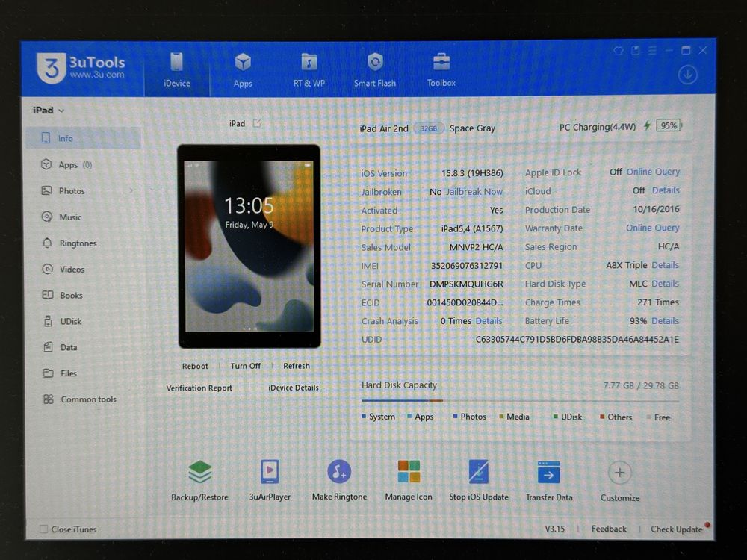Click the IMEI value 352069076312791

click(466, 266)
